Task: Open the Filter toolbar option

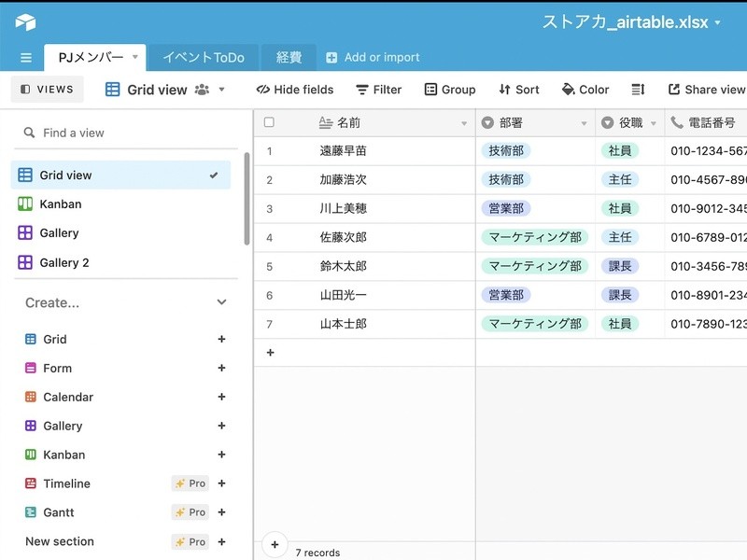Action: pos(378,90)
